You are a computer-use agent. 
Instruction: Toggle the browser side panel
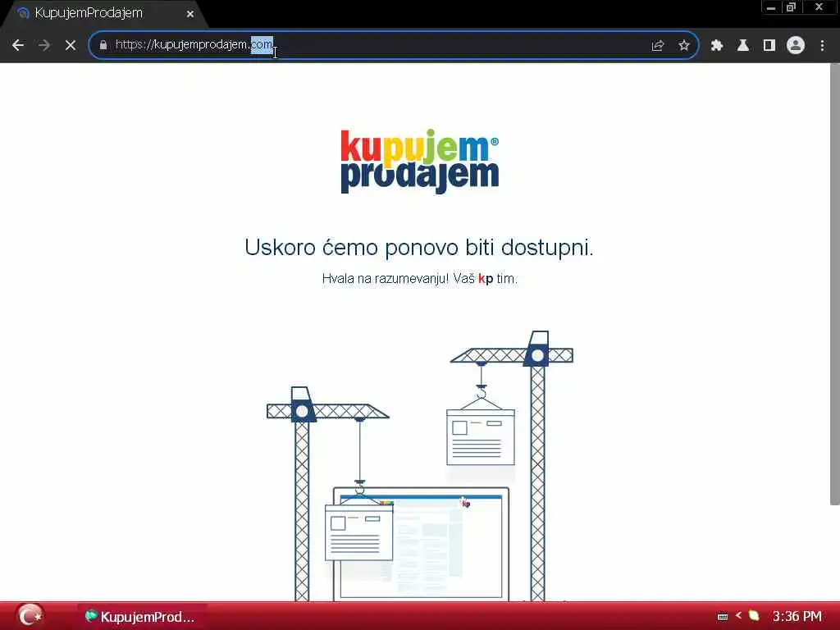tap(769, 46)
